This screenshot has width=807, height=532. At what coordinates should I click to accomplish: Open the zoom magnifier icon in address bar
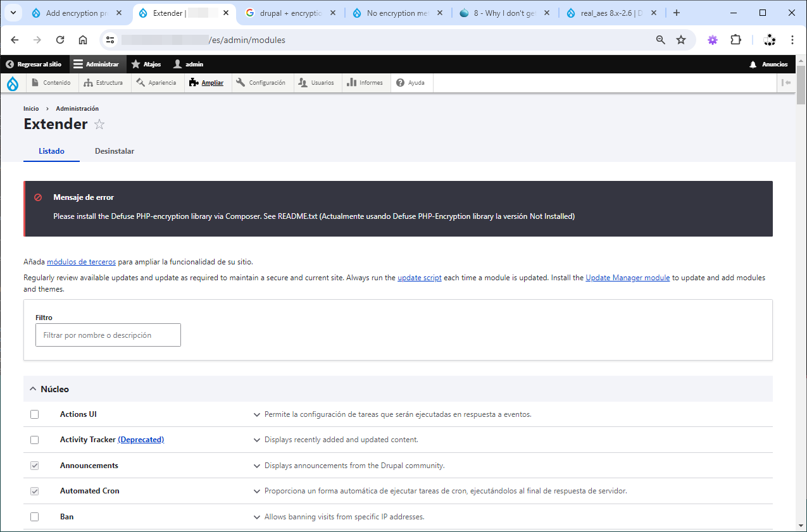[661, 40]
